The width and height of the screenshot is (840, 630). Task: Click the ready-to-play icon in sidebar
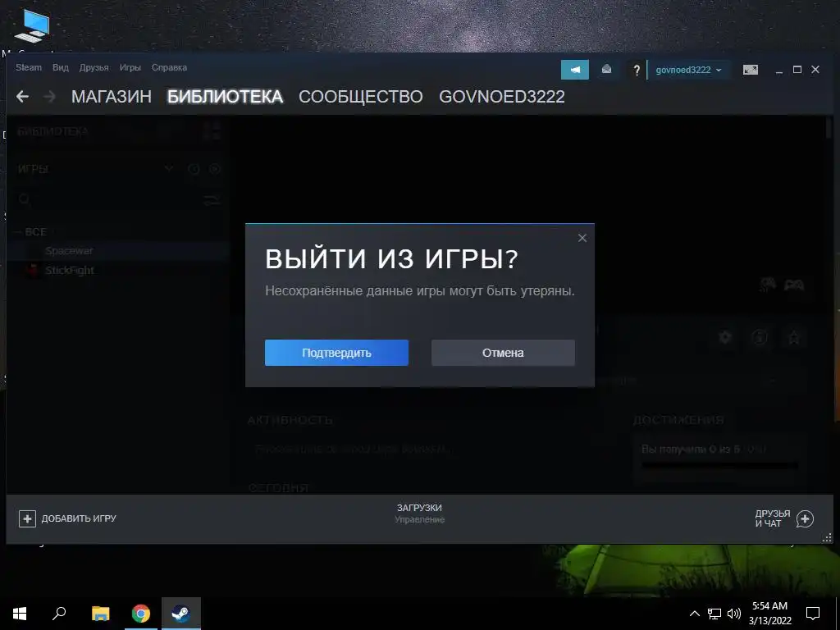pos(214,169)
